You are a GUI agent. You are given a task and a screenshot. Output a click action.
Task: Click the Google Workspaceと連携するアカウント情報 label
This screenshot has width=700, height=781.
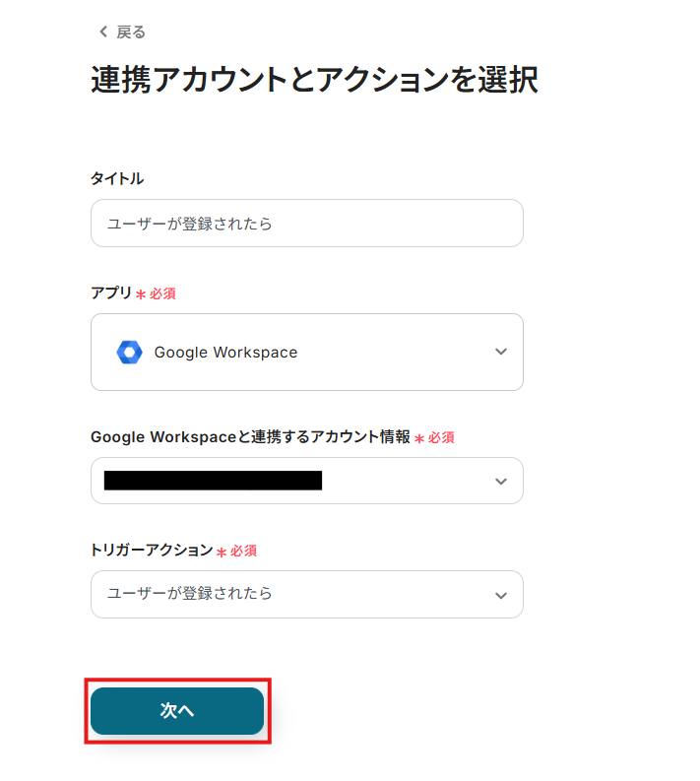point(250,437)
